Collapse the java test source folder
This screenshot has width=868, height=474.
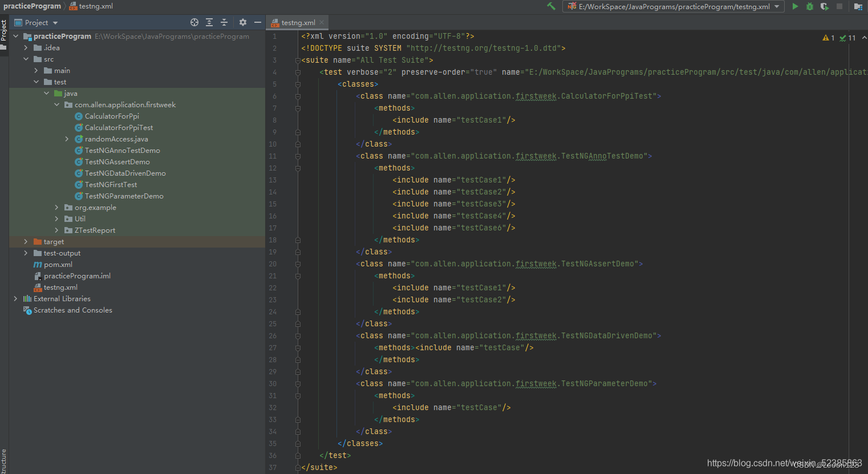(46, 93)
